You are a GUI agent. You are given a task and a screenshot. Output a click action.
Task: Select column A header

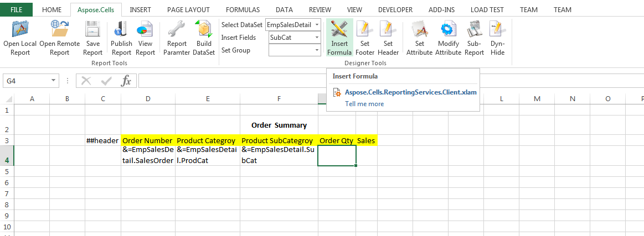point(32,99)
